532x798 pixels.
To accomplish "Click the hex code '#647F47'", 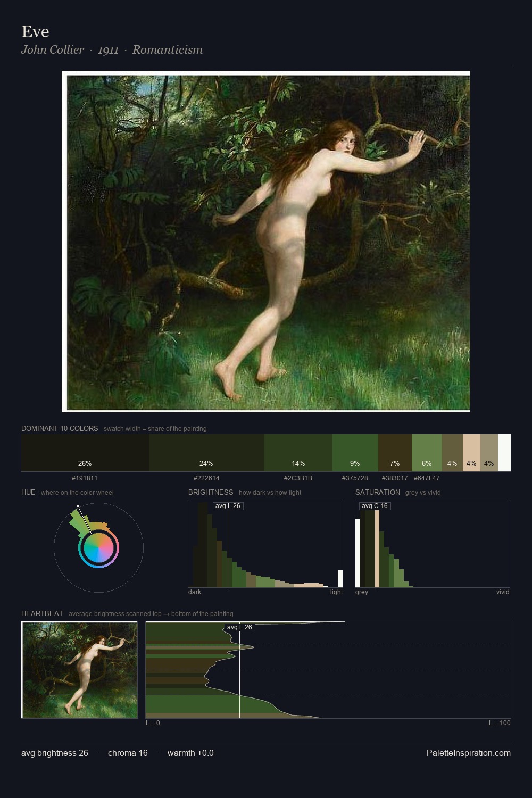I will (x=427, y=478).
